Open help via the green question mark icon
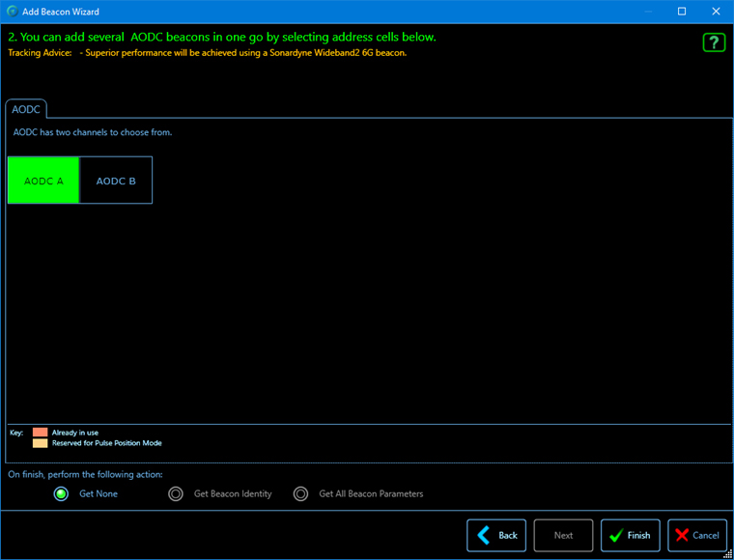The height and width of the screenshot is (560, 734). coord(714,43)
